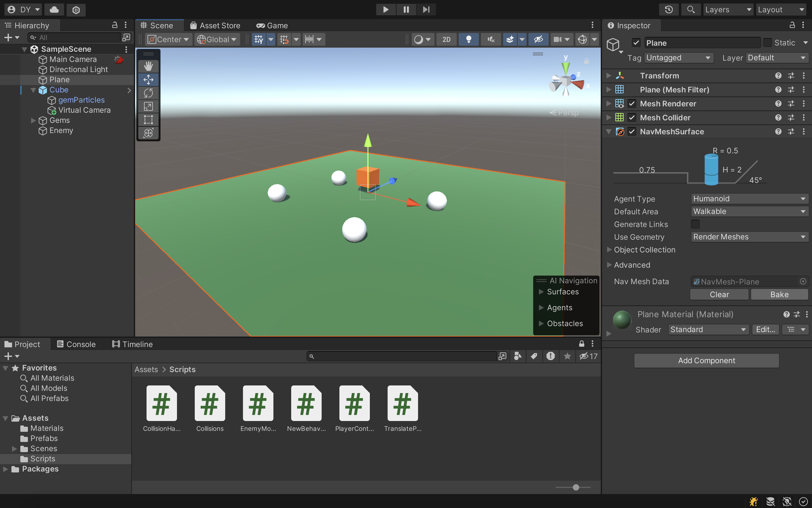Expand Object Collection section
Viewport: 812px width, 508px height.
pos(609,250)
